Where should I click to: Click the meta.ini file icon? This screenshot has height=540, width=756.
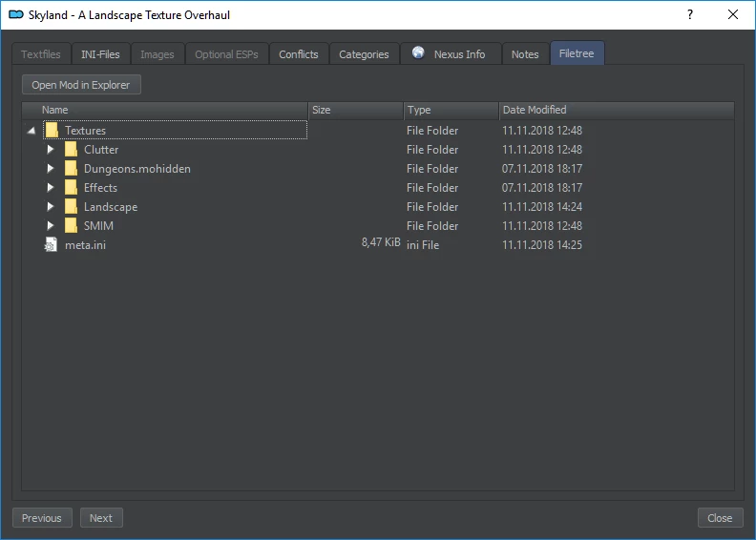click(51, 244)
